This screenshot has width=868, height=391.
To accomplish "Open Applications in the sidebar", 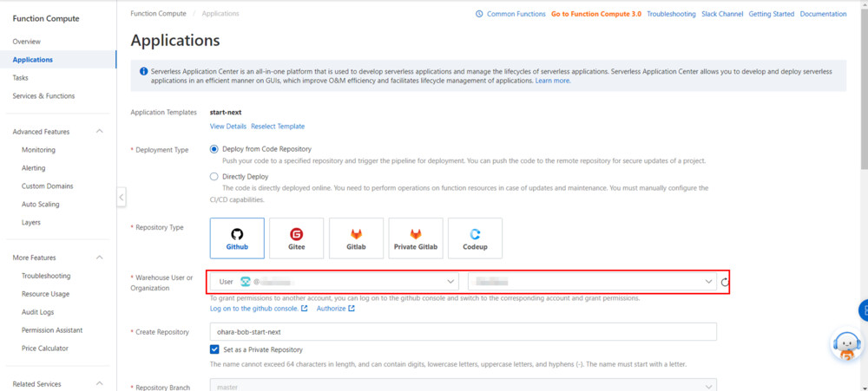I will coord(33,60).
